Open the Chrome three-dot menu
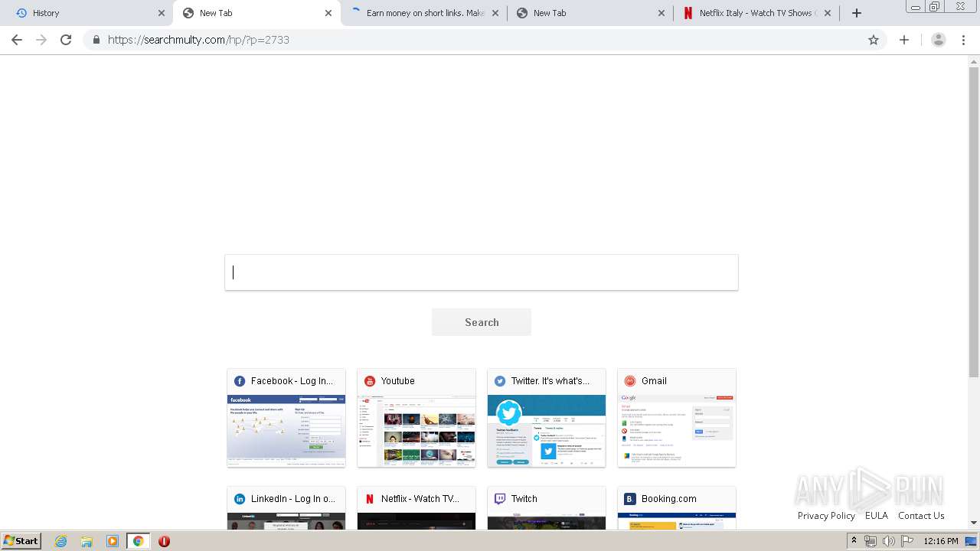980x551 pixels. [964, 40]
